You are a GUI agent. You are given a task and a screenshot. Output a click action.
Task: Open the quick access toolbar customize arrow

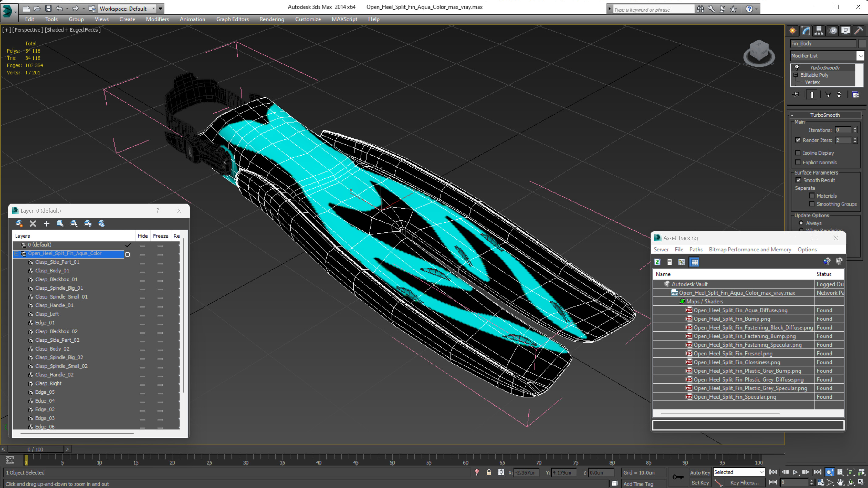[x=160, y=9]
